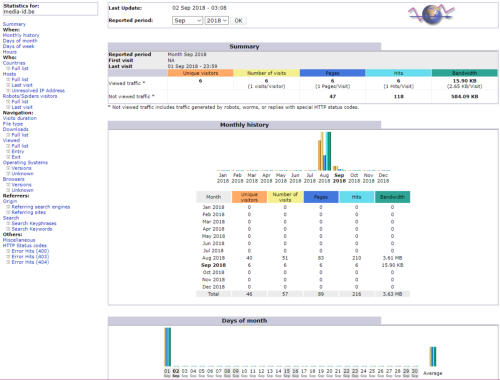Open Robots/Spiders visitors link
This screenshot has width=500, height=380.
[x=30, y=96]
